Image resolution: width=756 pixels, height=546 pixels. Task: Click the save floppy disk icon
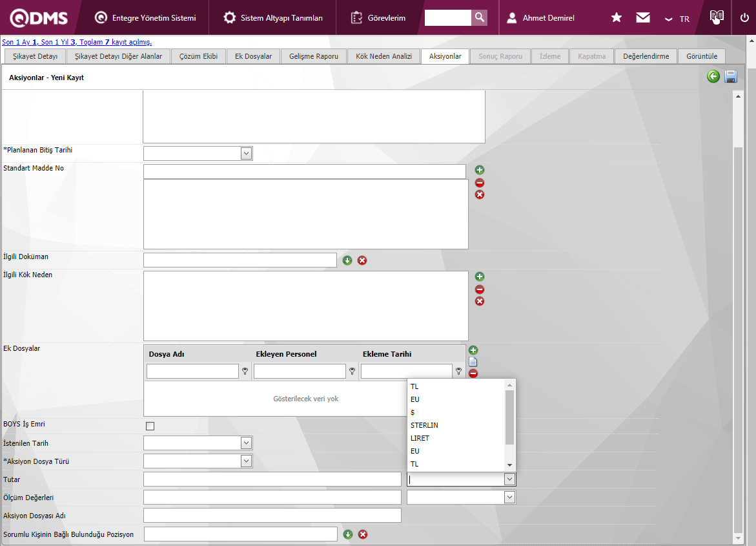(x=731, y=77)
